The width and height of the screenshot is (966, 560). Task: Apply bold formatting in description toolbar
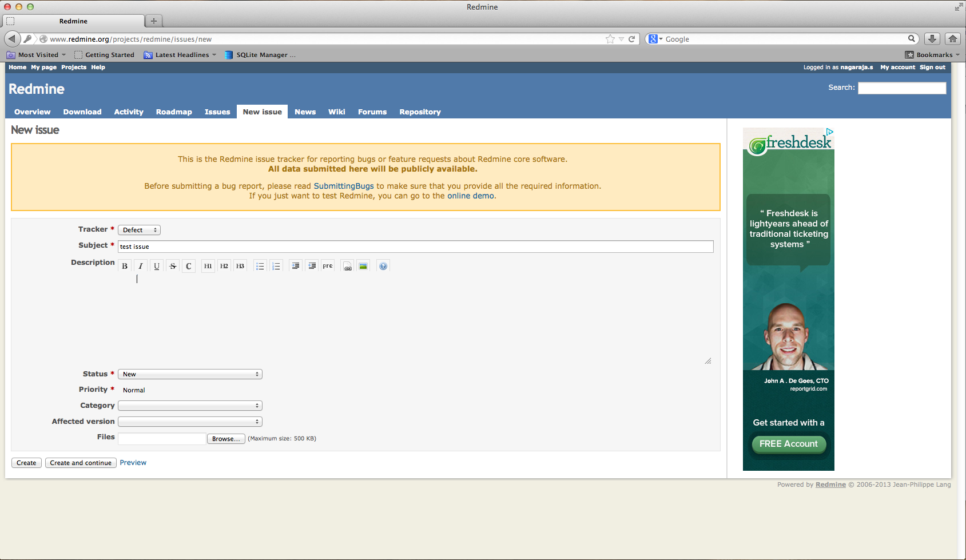click(125, 266)
